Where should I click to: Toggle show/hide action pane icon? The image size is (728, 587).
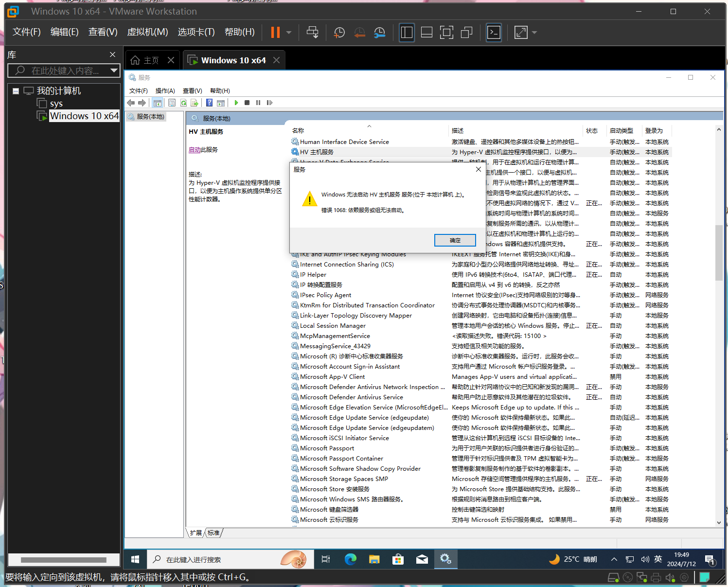click(221, 103)
